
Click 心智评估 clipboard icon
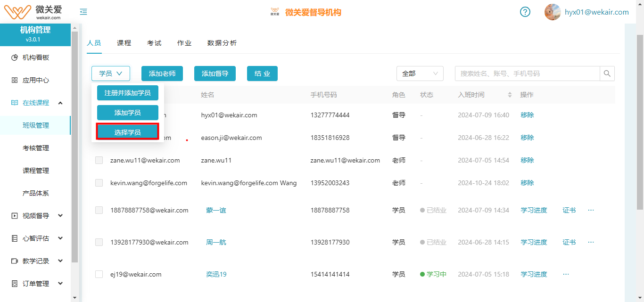[15, 238]
